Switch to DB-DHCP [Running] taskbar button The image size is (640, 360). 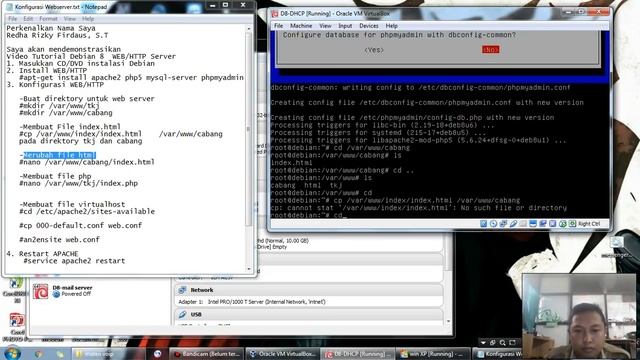pyautogui.click(x=358, y=354)
